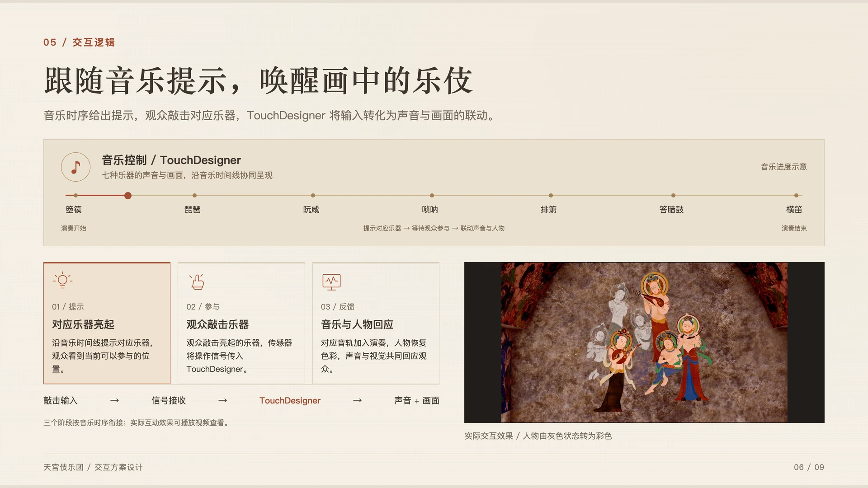The image size is (868, 488).
Task: Click the arrow after 敲击输入
Action: [x=114, y=400]
